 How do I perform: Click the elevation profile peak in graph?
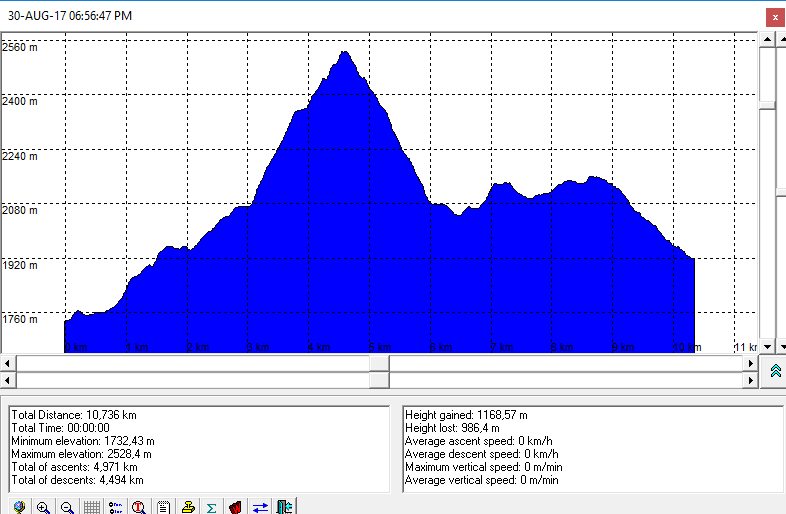point(344,53)
